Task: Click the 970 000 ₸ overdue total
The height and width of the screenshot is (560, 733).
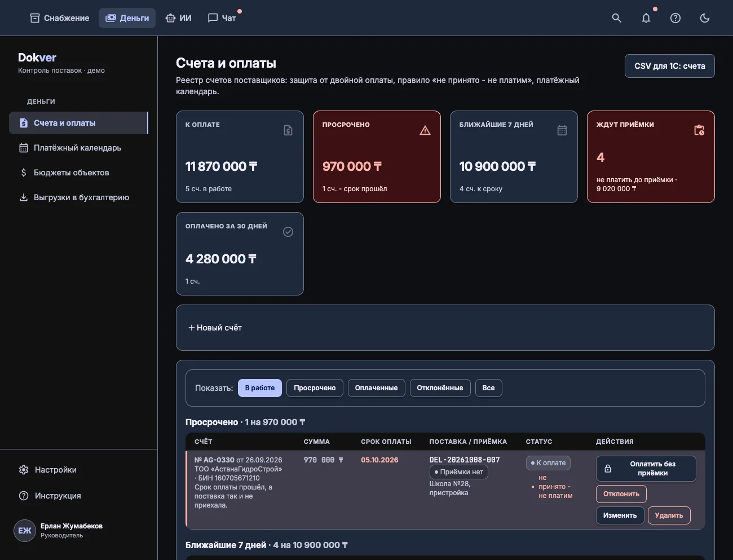Action: coord(352,166)
